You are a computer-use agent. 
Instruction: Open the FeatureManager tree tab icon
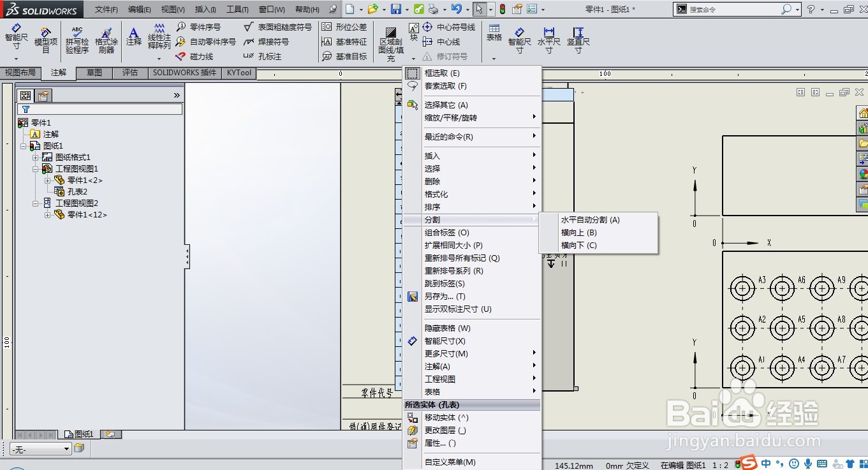click(26, 96)
